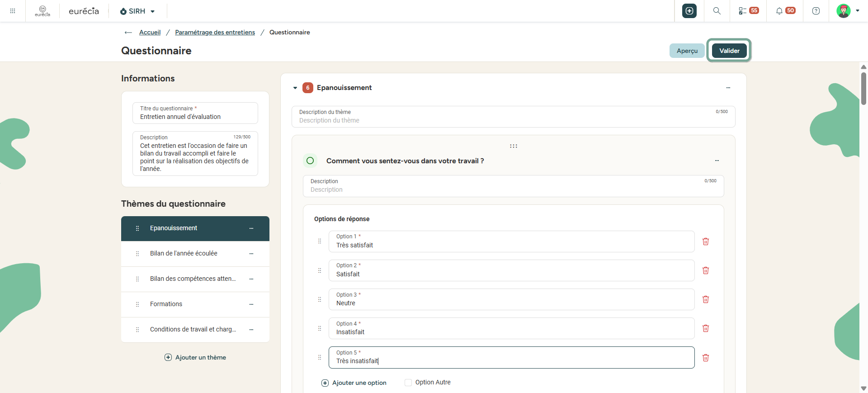Click the Valider button
The width and height of the screenshot is (868, 393).
click(x=729, y=51)
